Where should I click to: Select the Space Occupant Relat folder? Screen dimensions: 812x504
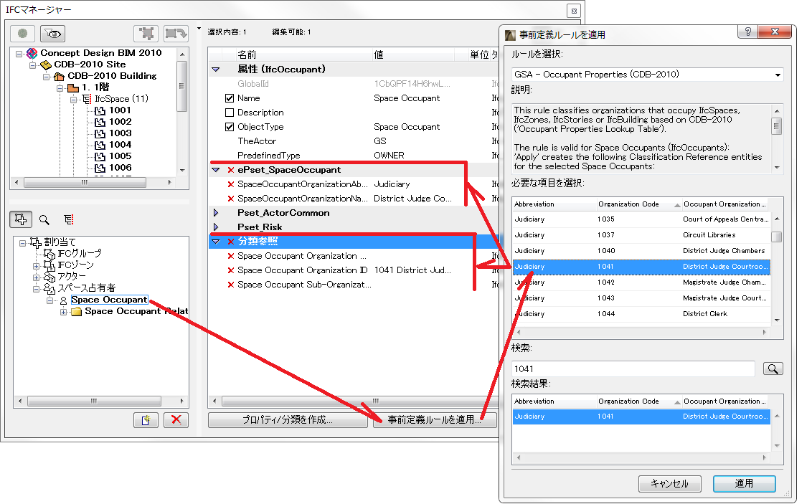pyautogui.click(x=129, y=311)
